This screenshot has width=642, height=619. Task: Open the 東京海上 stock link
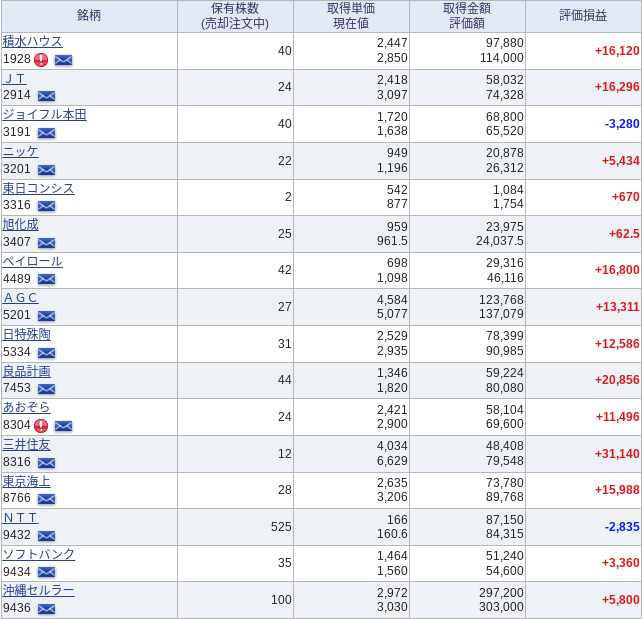(27, 481)
